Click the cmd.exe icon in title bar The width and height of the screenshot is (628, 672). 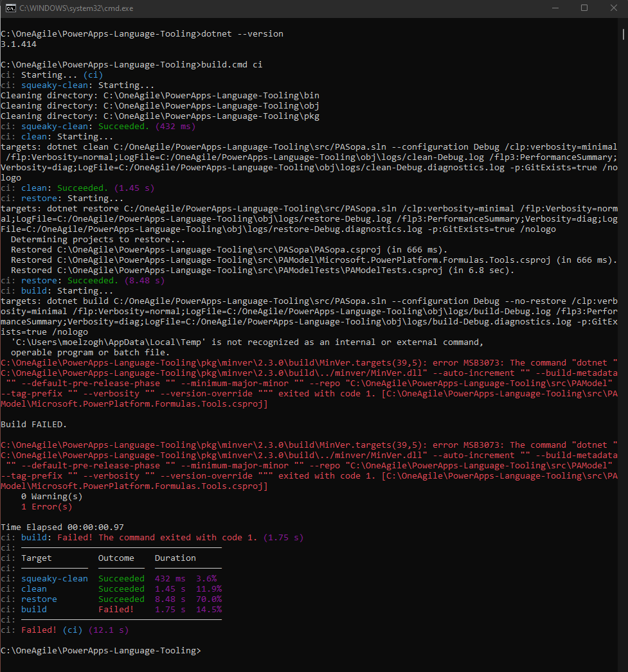click(11, 8)
